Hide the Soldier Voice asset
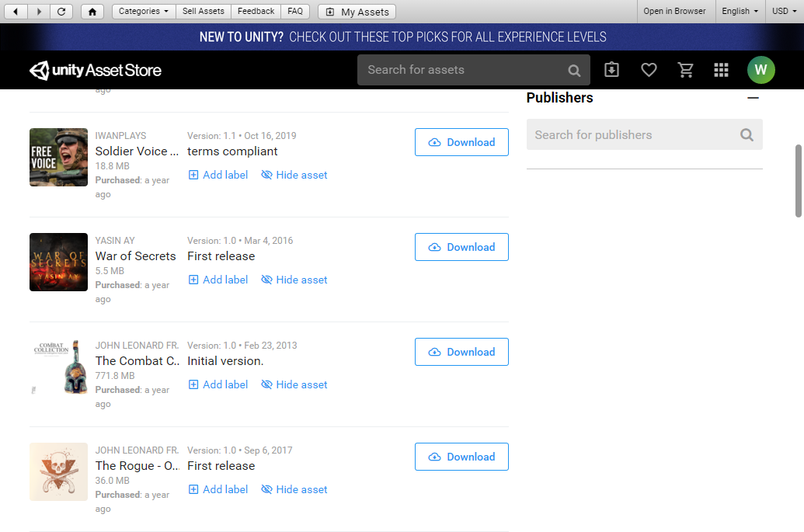 (x=294, y=175)
